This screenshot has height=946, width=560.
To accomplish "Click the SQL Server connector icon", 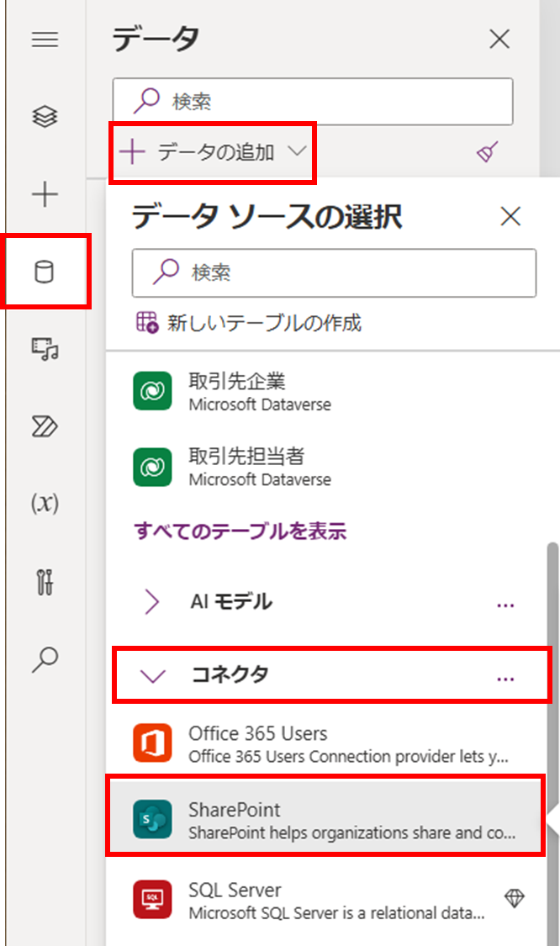I will coord(152,899).
